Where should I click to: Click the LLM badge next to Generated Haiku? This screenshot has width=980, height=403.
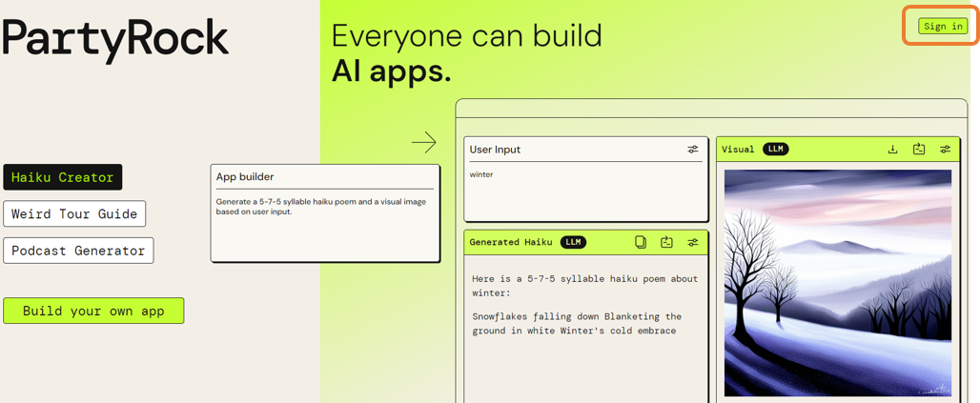573,242
